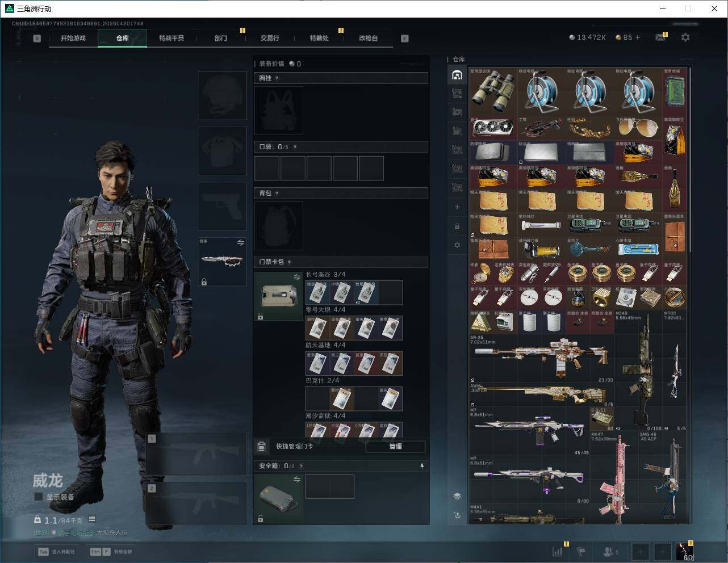This screenshot has height=563, width=728.
Task: Pin the 安全箱 section
Action: click(x=421, y=466)
